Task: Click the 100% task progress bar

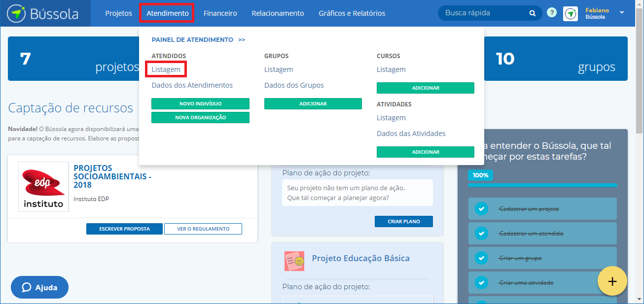Action: pos(542,185)
